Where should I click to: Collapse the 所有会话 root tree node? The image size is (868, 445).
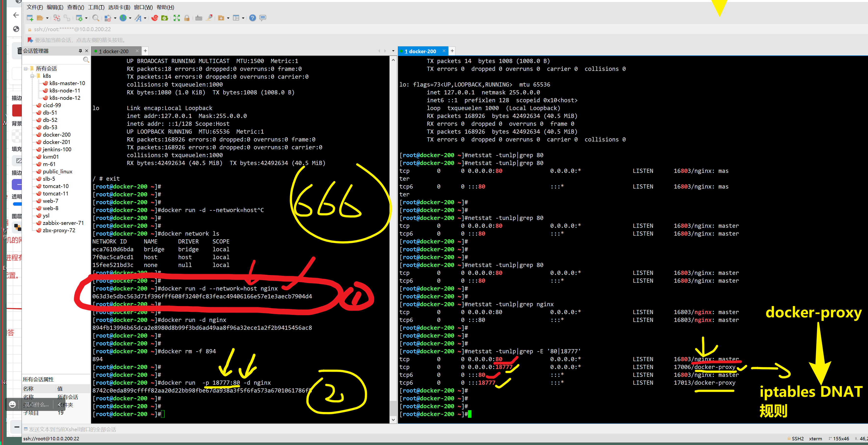[25, 68]
